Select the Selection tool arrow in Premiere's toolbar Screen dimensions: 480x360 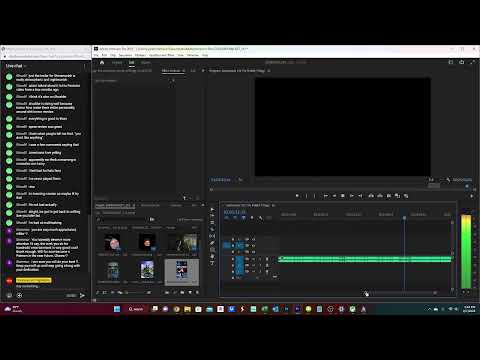pos(212,209)
